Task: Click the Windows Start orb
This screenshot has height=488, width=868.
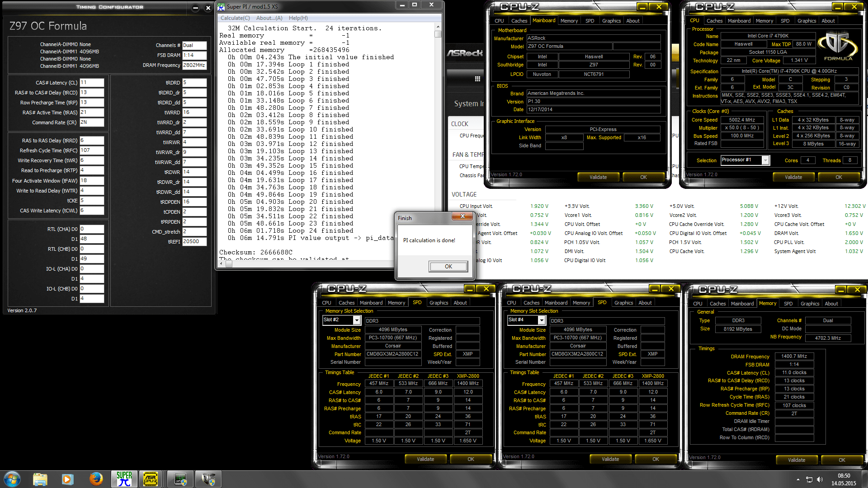Action: (x=12, y=479)
